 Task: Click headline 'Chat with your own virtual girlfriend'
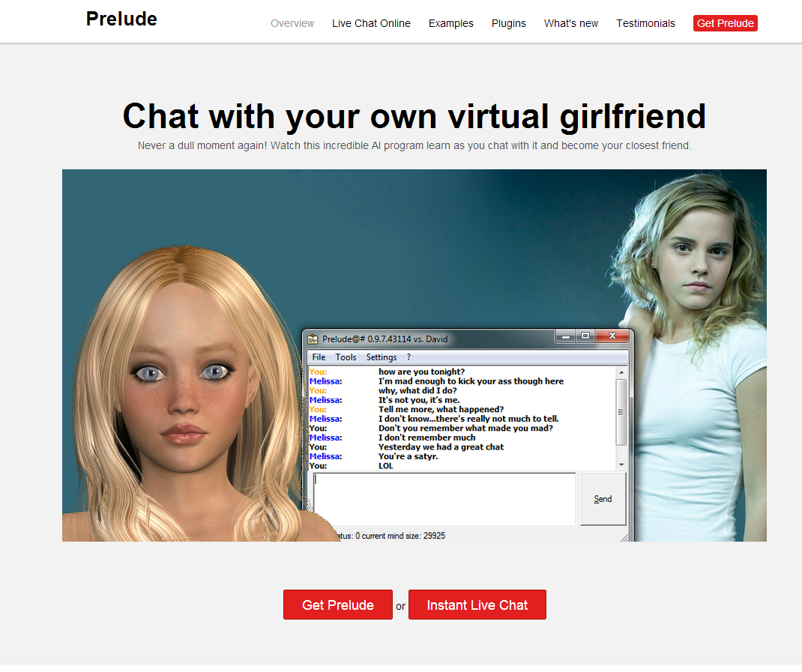tap(414, 116)
